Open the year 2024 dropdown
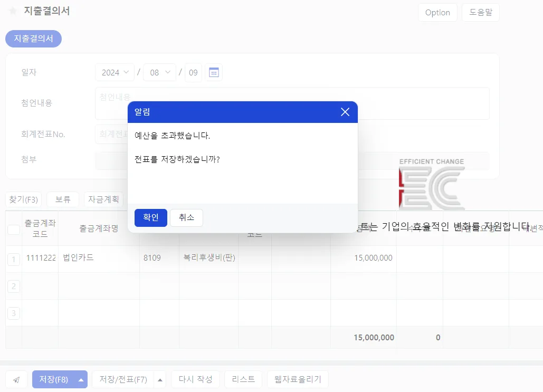Screen dimensions: 543x392 tap(115, 72)
